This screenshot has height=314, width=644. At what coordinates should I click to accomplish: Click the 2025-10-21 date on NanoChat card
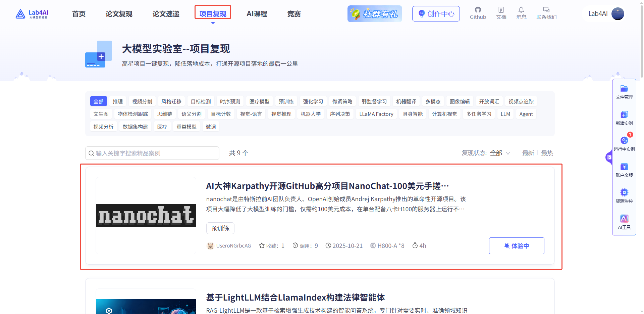click(344, 246)
